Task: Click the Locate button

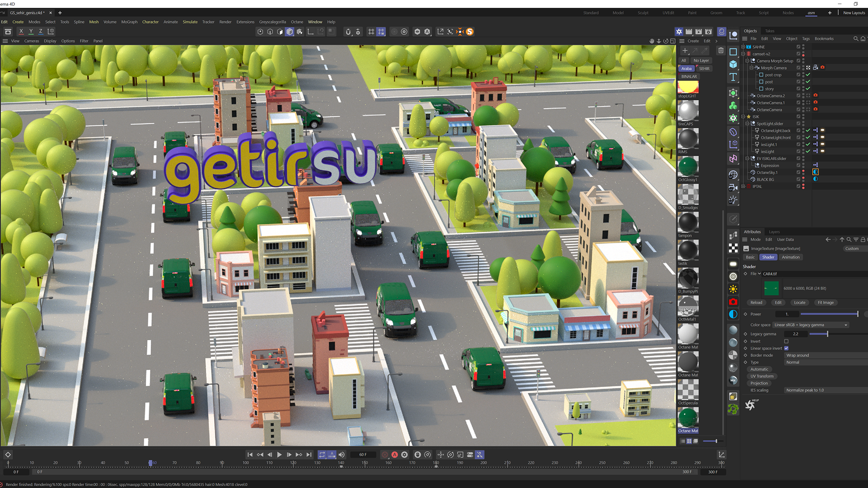Action: click(x=800, y=303)
